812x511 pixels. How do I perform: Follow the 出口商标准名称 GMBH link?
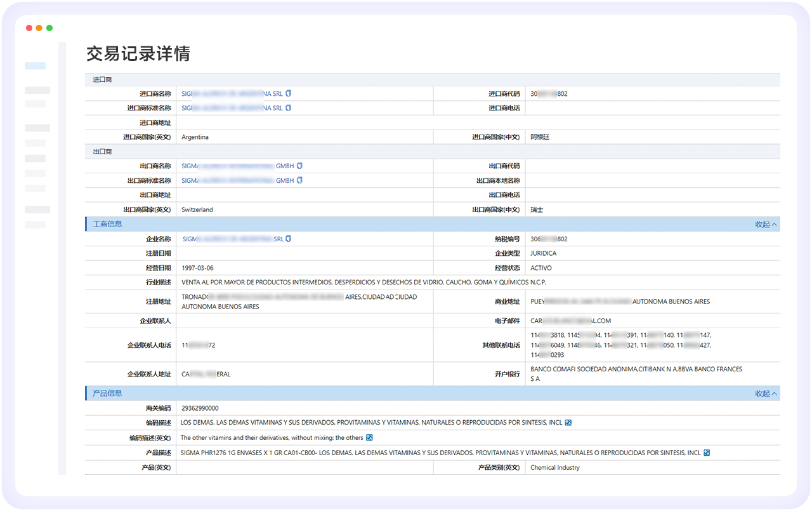237,181
